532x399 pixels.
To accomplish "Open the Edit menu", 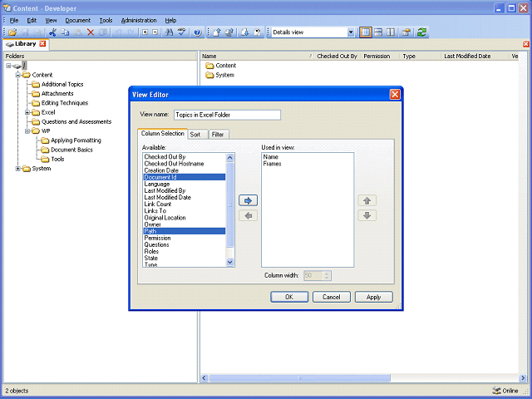I will (x=32, y=20).
